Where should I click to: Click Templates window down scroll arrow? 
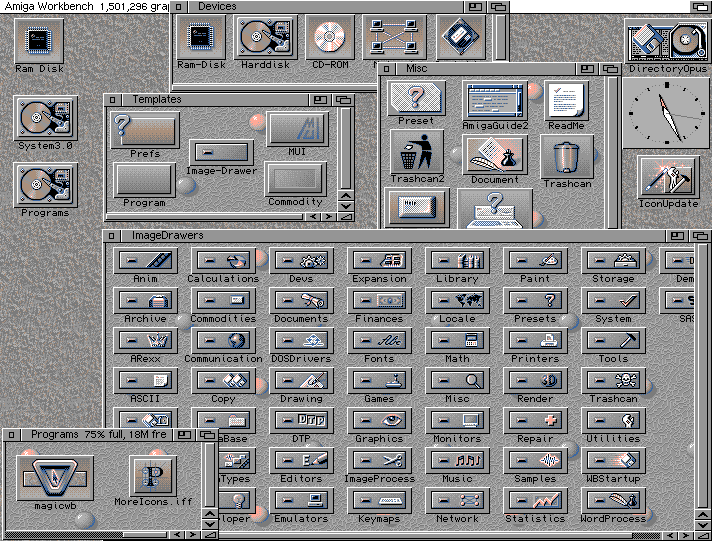click(x=346, y=207)
